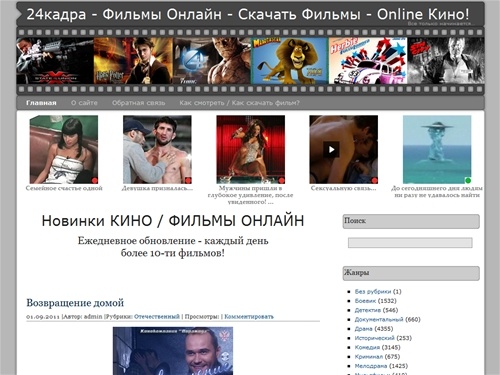Open the Документальный genre
Viewport: 500px width, 375px height.
379,319
